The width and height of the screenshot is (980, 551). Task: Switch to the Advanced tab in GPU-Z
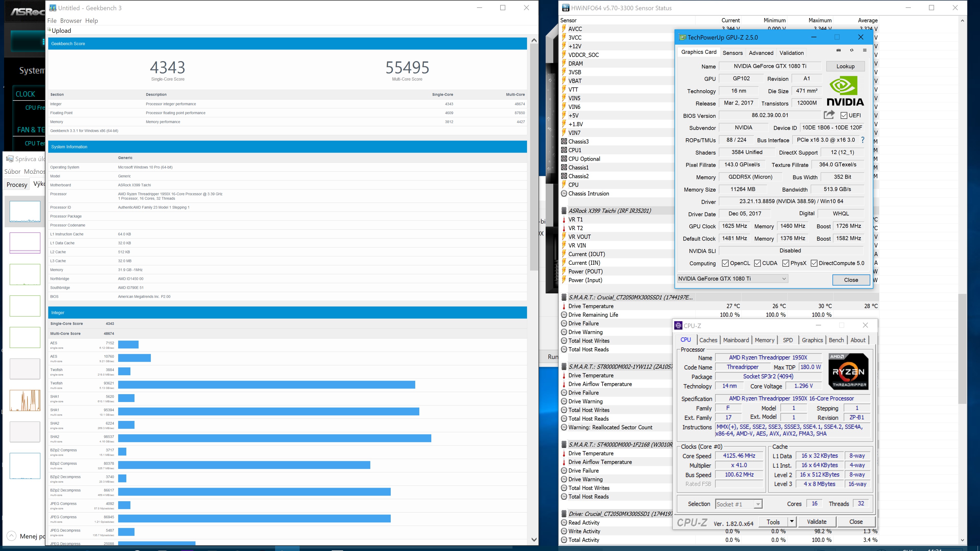pyautogui.click(x=761, y=53)
